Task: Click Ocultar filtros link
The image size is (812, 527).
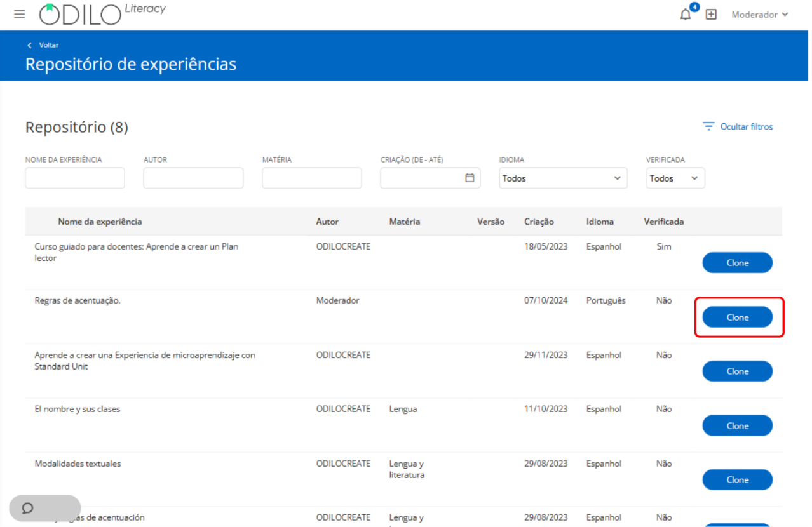Action: coord(747,126)
